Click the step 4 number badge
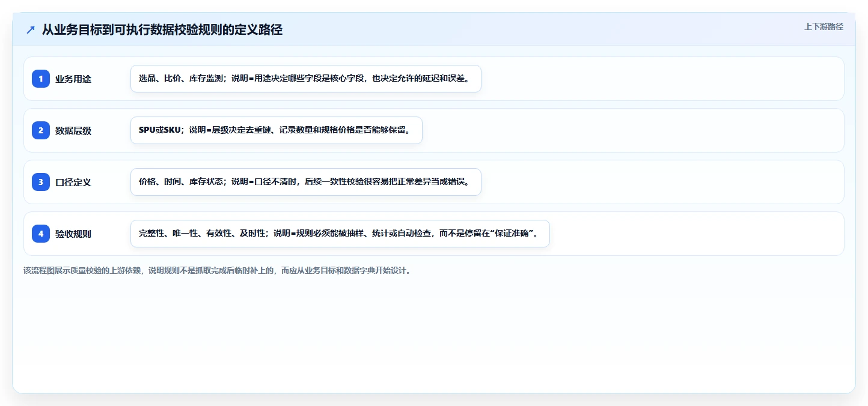 click(x=41, y=234)
